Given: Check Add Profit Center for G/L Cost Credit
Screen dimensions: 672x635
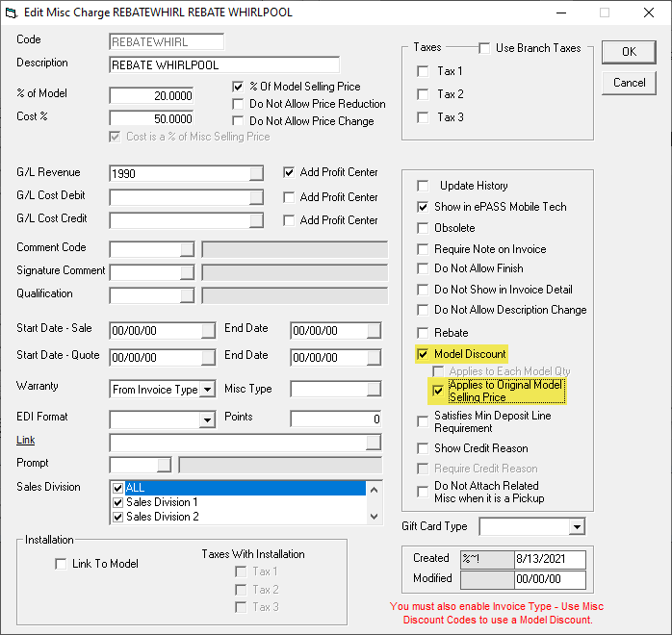Looking at the screenshot, I should (289, 220).
